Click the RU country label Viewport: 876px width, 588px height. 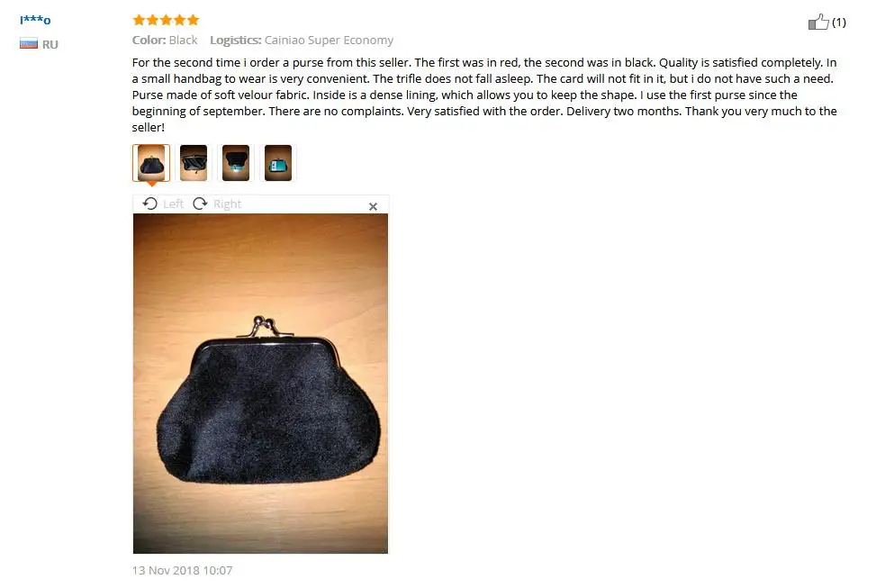(x=50, y=44)
